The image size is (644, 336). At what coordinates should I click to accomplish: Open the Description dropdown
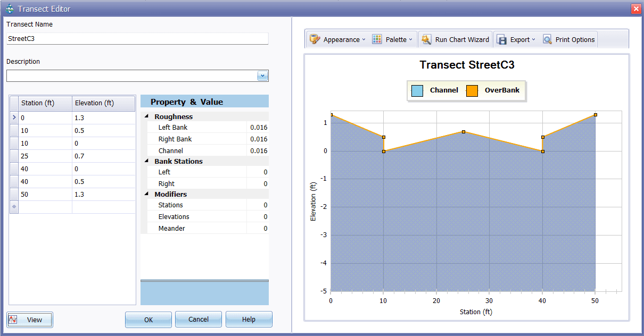[262, 75]
